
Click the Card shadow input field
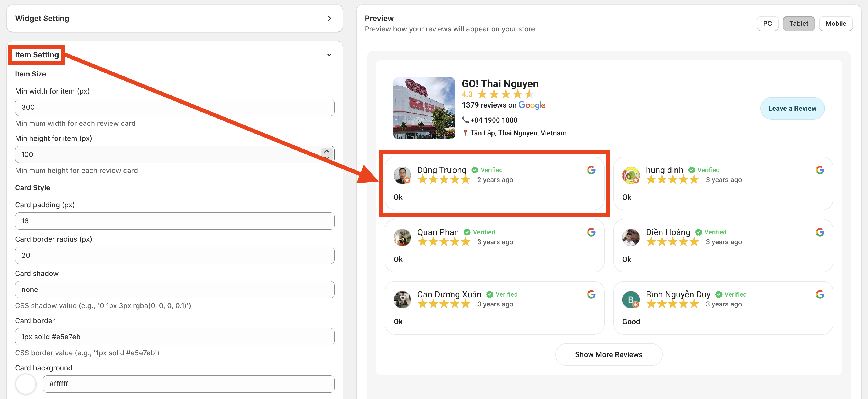[x=174, y=290]
